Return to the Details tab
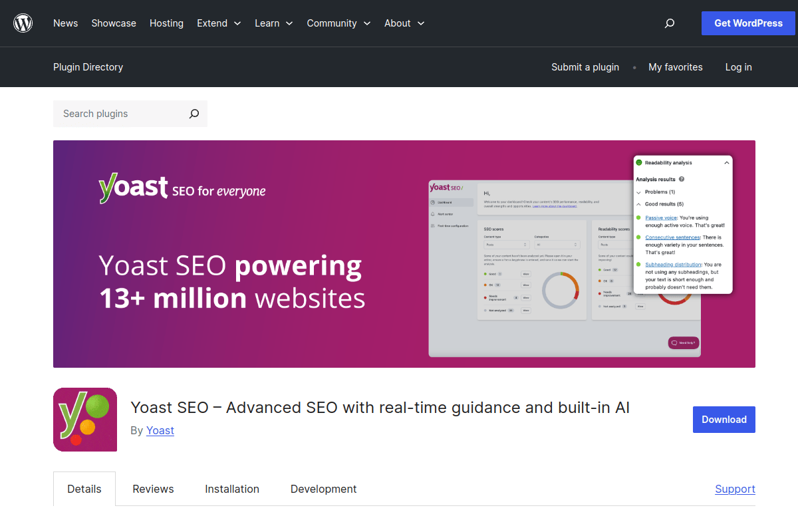The height and width of the screenshot is (532, 798). (x=84, y=489)
